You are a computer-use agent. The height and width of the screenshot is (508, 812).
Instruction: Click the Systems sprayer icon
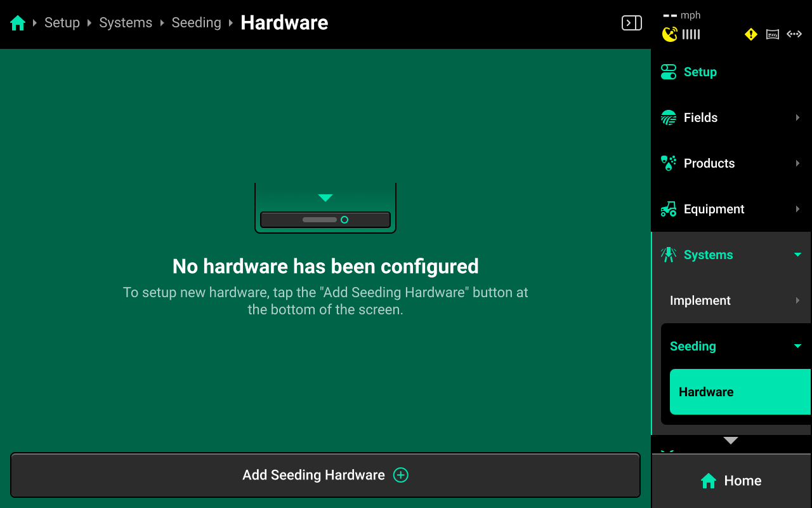coord(669,255)
